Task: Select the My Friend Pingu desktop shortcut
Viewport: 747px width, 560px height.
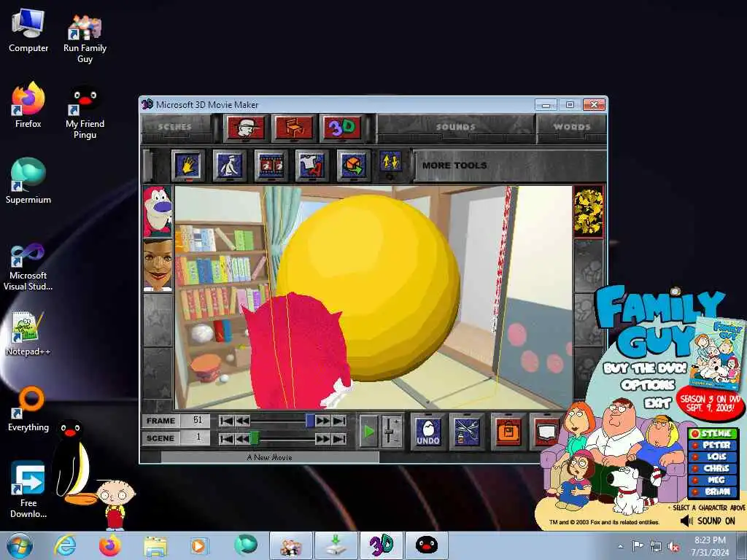Action: (85, 112)
